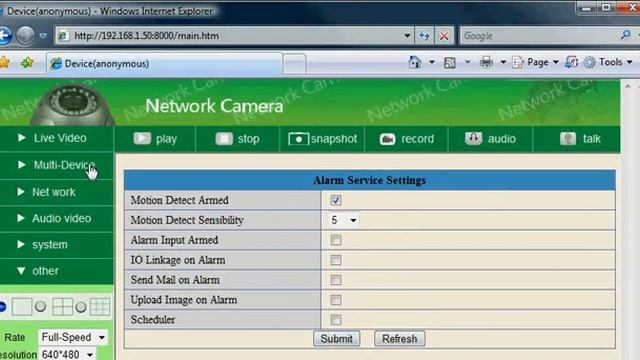Open address bar history dropdown

(407, 36)
